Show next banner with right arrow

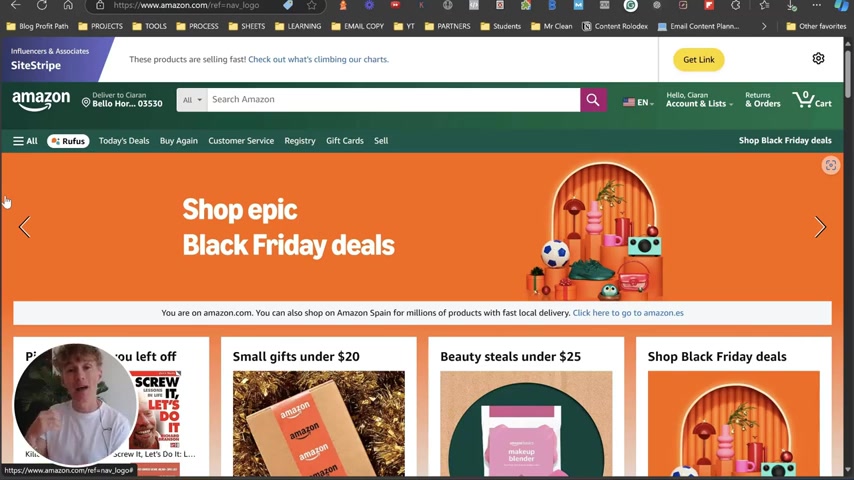pos(820,227)
